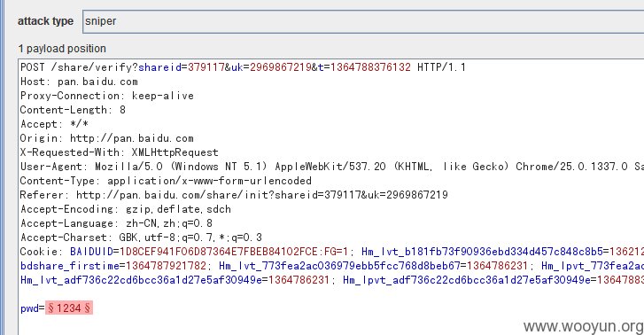Click the X-Requested-With: XMLHttpRequest header
The width and height of the screenshot is (644, 335).
coord(119,152)
